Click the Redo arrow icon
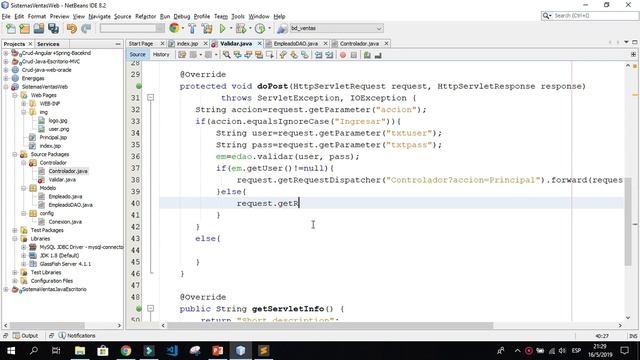The height and width of the screenshot is (360, 640). click(x=86, y=29)
